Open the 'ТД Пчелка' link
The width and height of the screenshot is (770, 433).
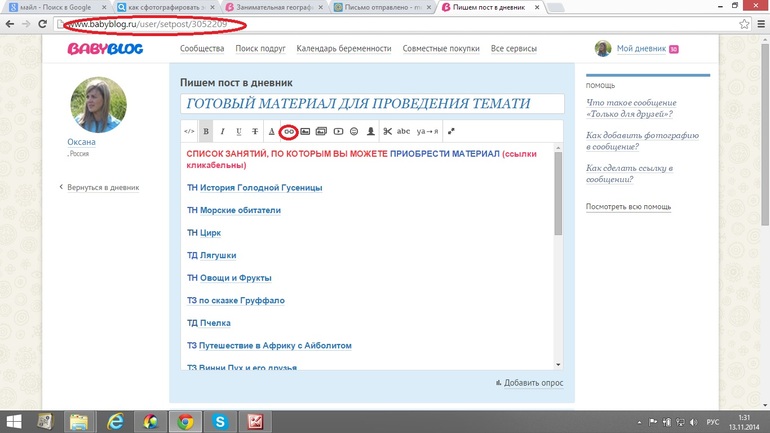(209, 324)
